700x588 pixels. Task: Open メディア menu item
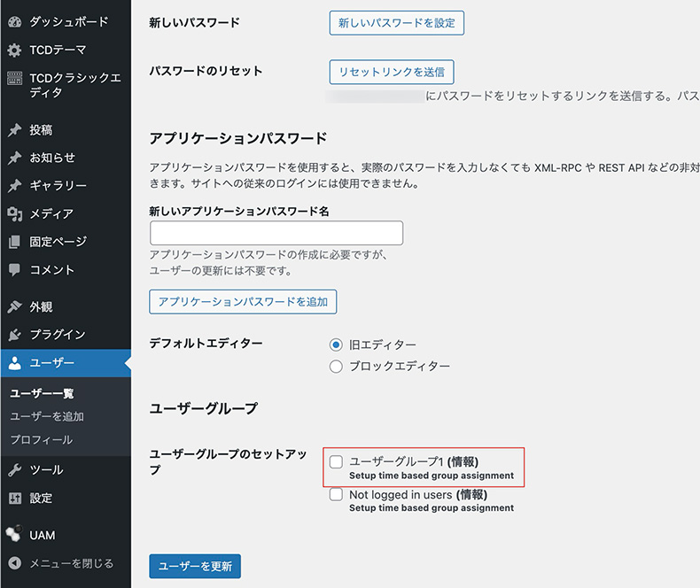[66, 214]
